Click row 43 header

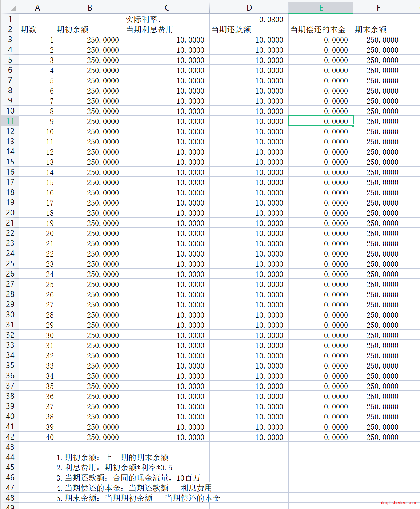[10, 447]
